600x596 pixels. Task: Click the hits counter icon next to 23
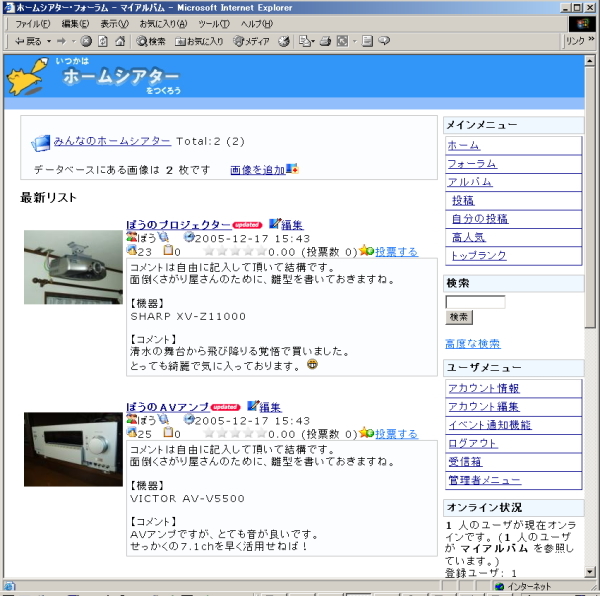132,251
